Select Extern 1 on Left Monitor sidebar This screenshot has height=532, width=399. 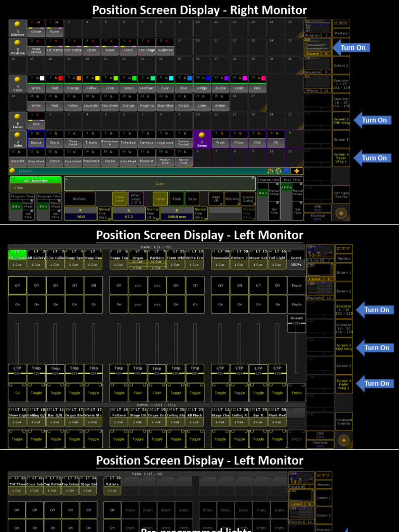344,272
